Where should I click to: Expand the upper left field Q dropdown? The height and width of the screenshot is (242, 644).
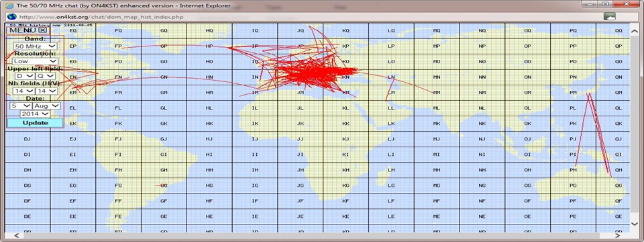(x=45, y=76)
